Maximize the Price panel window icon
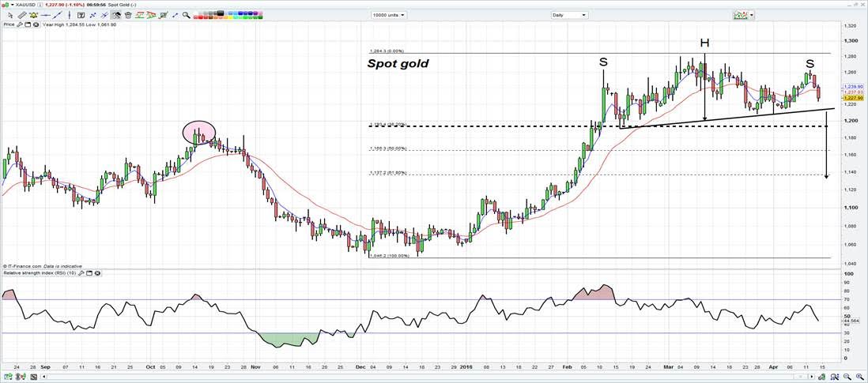The image size is (868, 383). 28,24
